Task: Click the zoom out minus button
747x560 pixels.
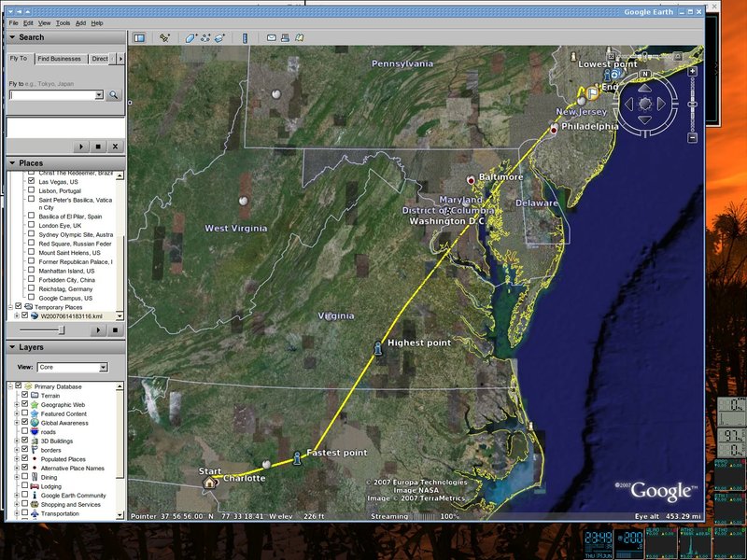Action: [693, 137]
